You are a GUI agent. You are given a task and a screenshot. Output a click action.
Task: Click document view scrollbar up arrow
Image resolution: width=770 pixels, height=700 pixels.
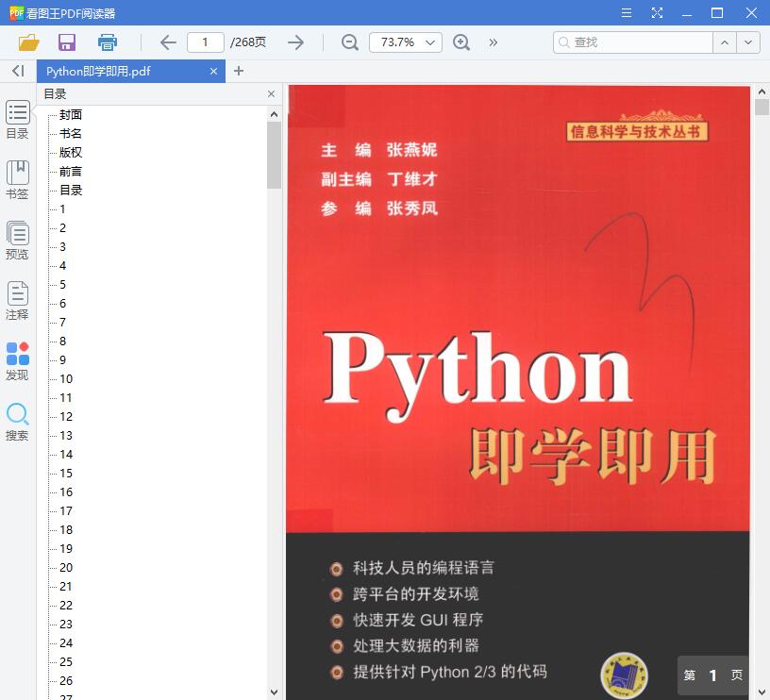pos(762,92)
